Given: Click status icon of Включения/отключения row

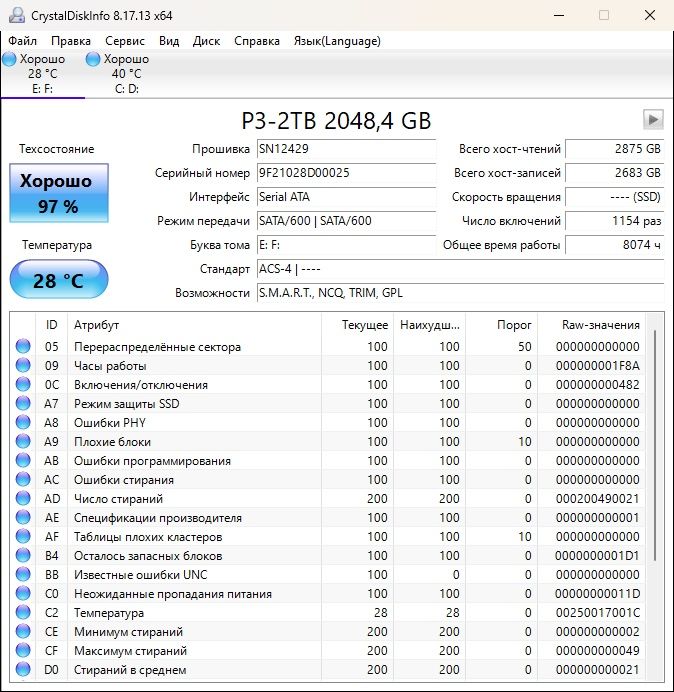Looking at the screenshot, I should tap(23, 384).
